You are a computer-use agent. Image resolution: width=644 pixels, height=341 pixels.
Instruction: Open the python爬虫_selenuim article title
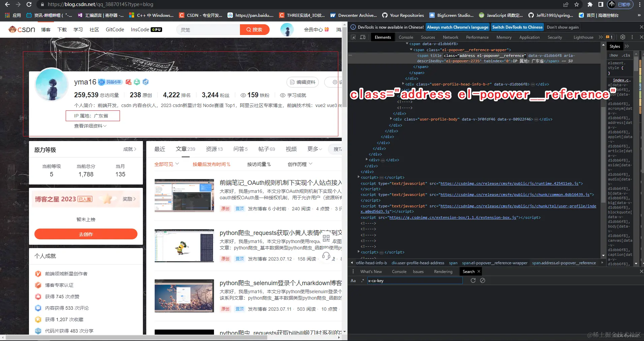[x=280, y=283]
